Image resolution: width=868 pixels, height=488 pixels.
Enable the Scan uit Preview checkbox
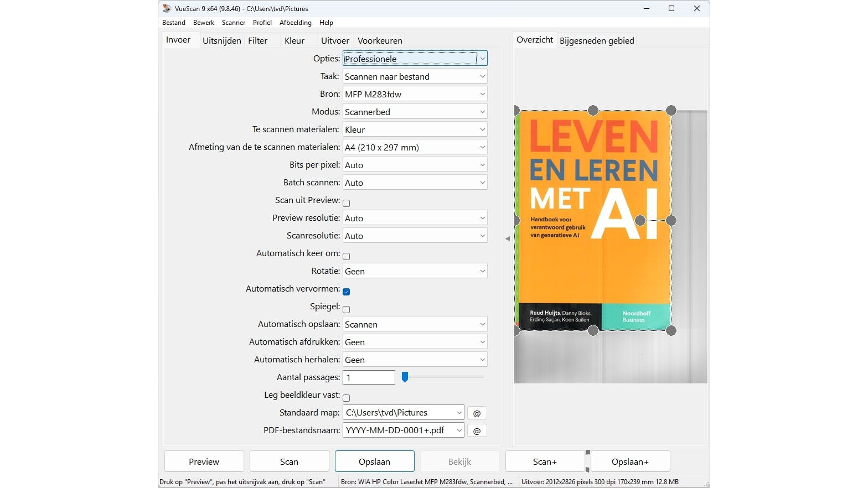[x=347, y=203]
